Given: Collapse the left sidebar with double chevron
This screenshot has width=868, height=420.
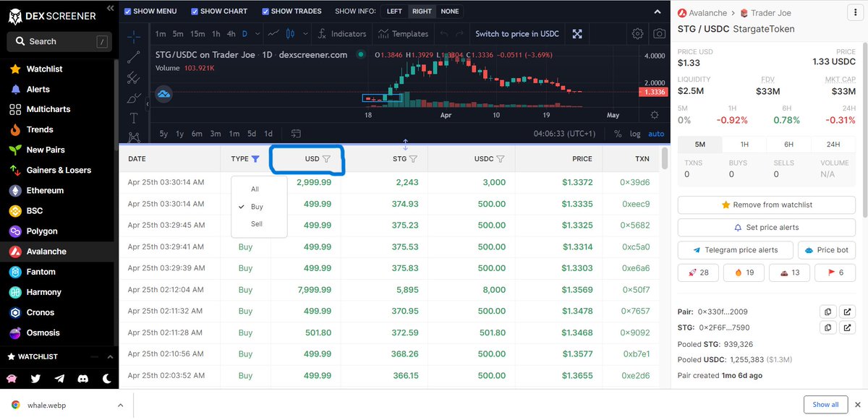Looking at the screenshot, I should [x=110, y=8].
